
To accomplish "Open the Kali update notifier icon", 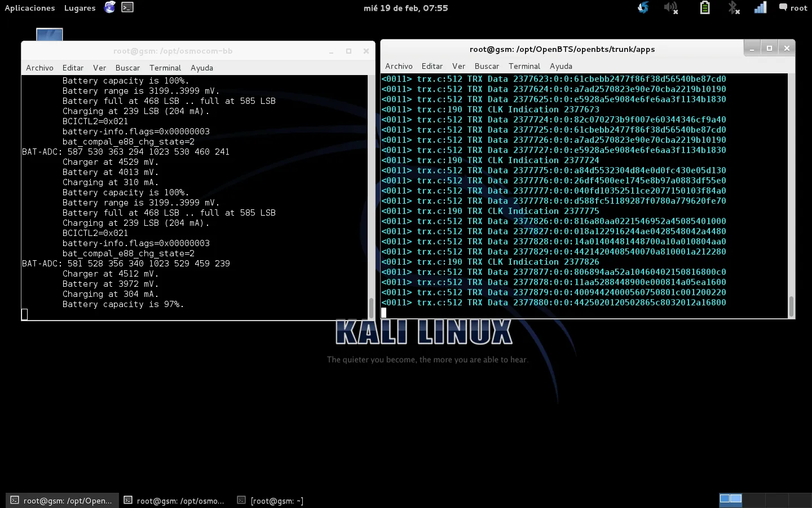I will [643, 7].
